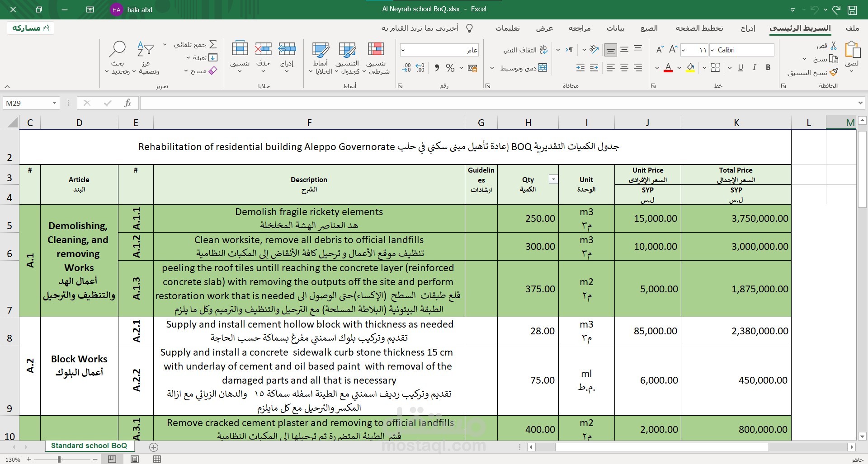Switch to the Data (بيانات) tab

[x=615, y=28]
